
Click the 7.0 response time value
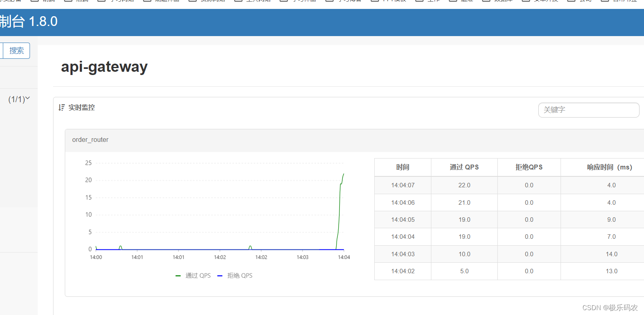[x=612, y=237]
